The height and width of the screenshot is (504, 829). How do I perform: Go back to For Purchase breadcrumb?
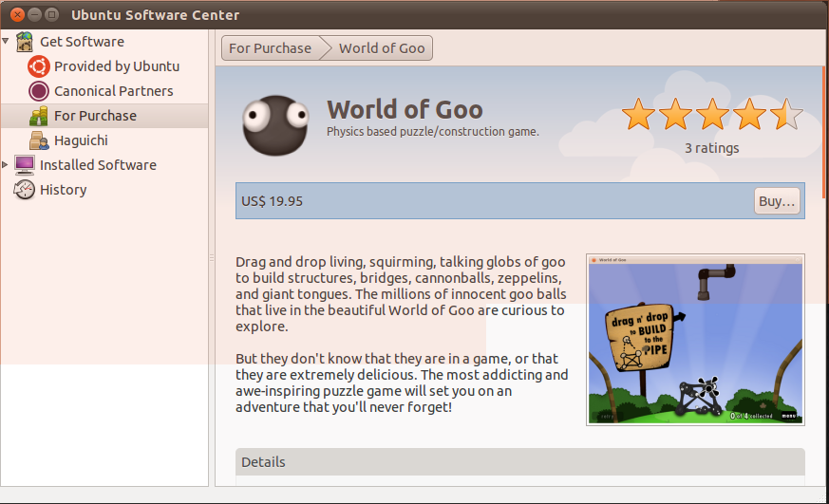pyautogui.click(x=270, y=48)
